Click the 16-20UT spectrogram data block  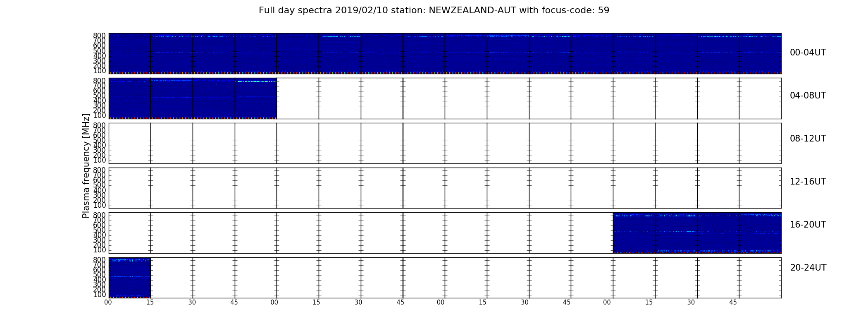tap(697, 233)
